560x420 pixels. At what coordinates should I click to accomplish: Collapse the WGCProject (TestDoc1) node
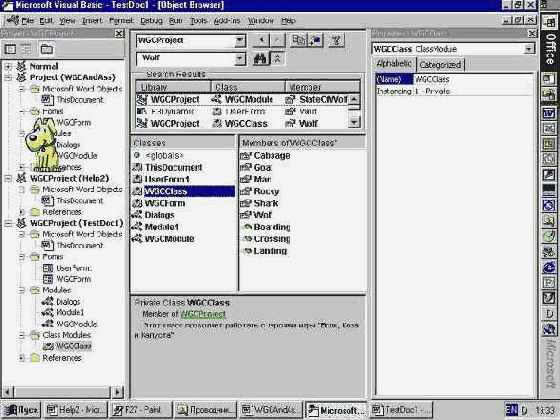click(8, 224)
